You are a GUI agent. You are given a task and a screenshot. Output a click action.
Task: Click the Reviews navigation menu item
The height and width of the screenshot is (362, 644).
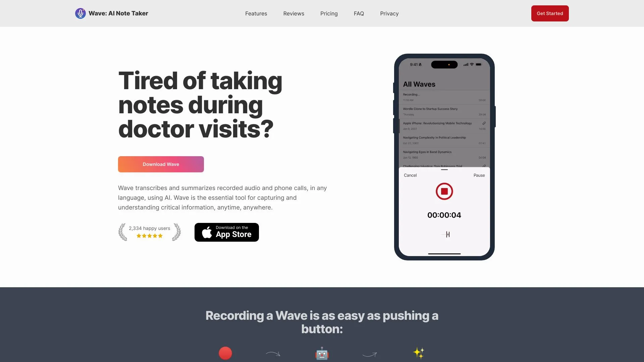click(294, 13)
